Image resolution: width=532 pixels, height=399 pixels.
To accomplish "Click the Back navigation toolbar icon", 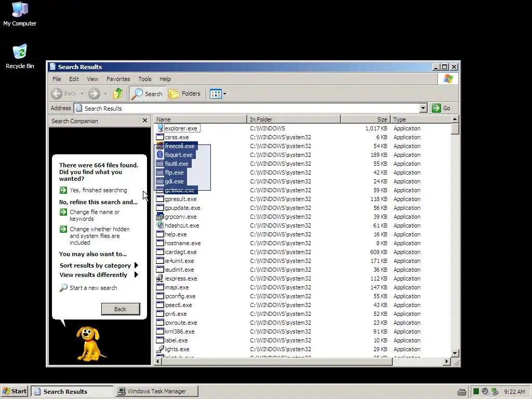I will click(57, 94).
